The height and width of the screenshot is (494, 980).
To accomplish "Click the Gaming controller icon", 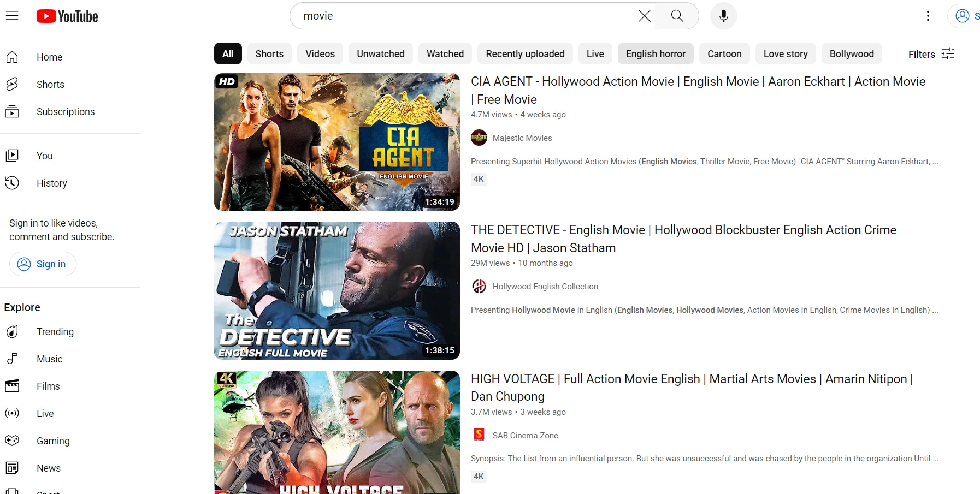I will 12,441.
